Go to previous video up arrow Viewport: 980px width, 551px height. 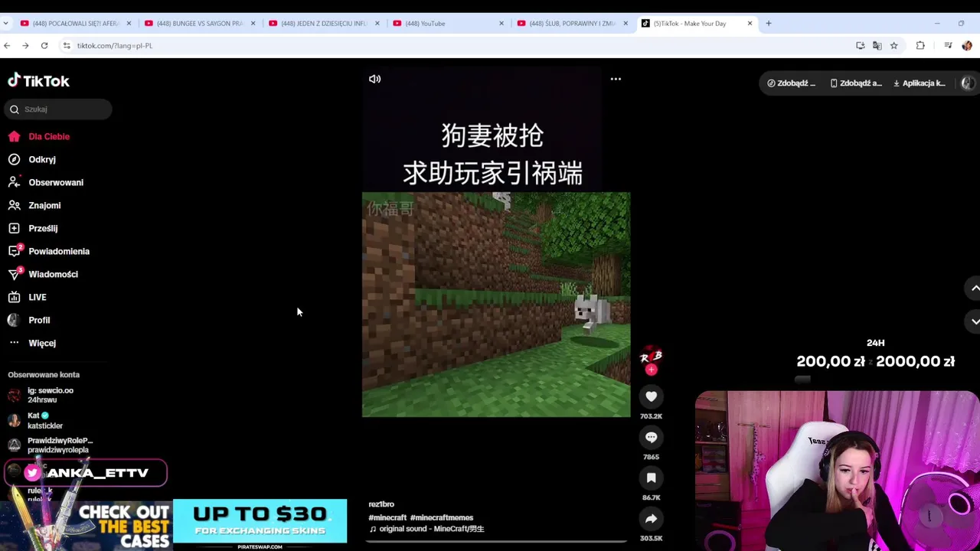pos(975,289)
